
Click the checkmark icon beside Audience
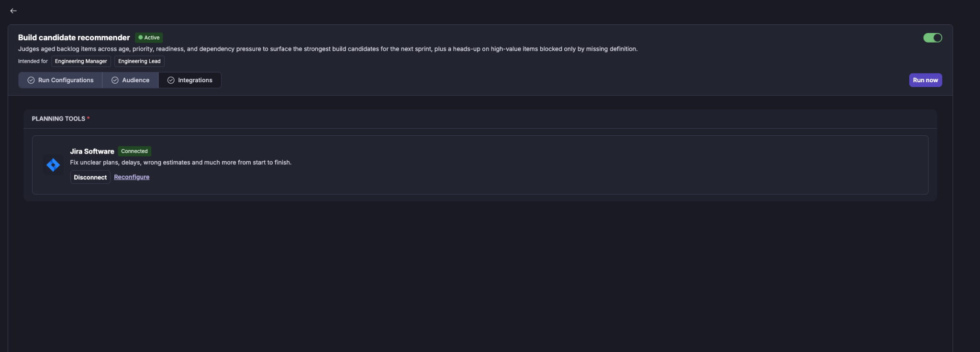pyautogui.click(x=115, y=80)
